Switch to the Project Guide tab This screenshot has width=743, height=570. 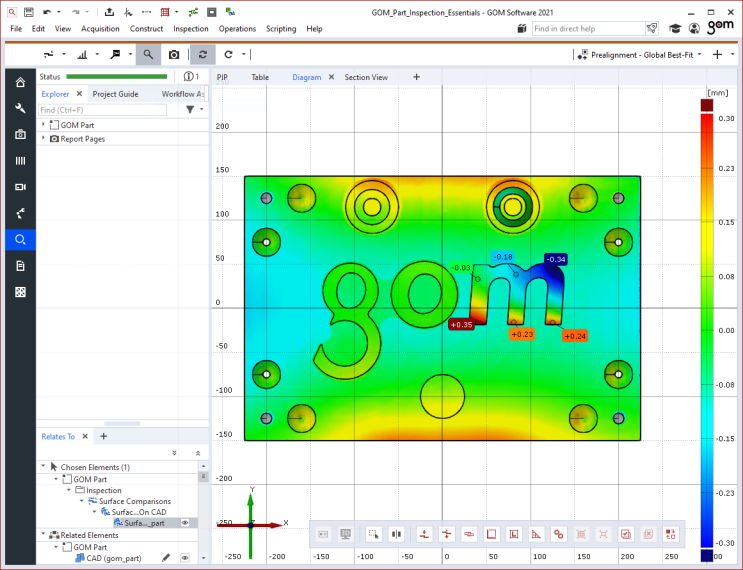point(115,94)
